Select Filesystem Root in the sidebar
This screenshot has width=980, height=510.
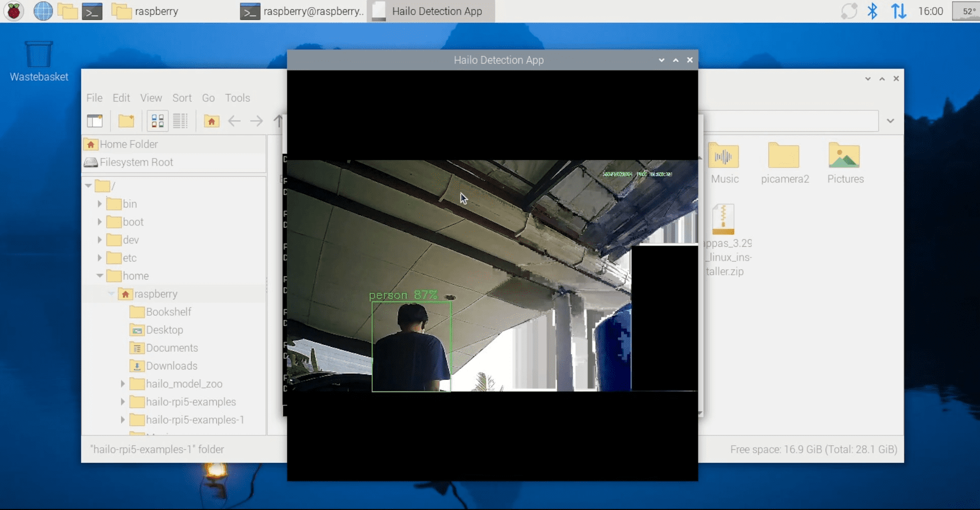point(136,162)
